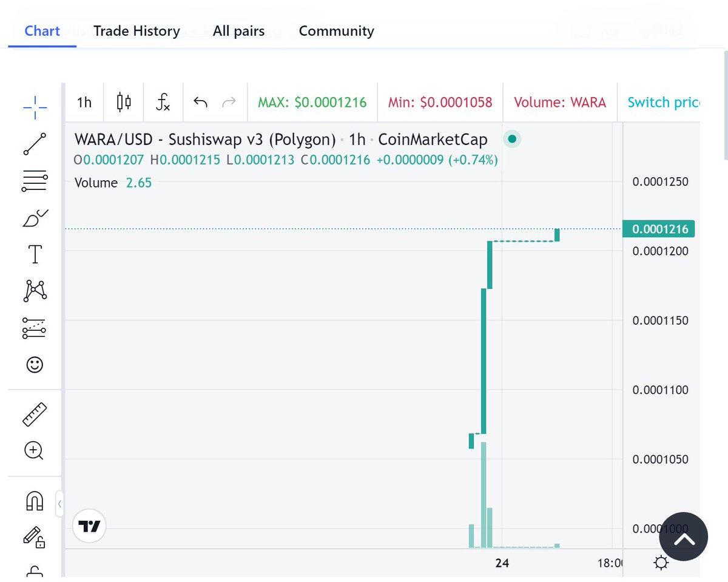Open the All pairs tab
The width and height of the screenshot is (728, 582).
coord(238,31)
